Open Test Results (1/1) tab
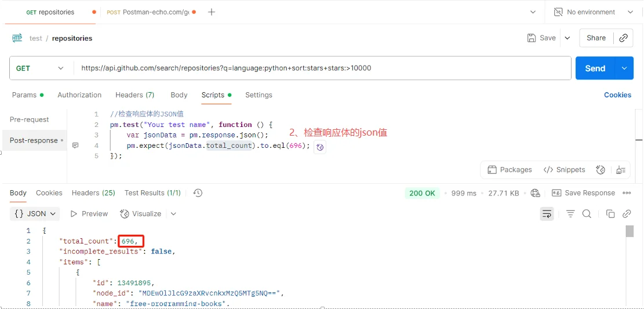 point(152,192)
